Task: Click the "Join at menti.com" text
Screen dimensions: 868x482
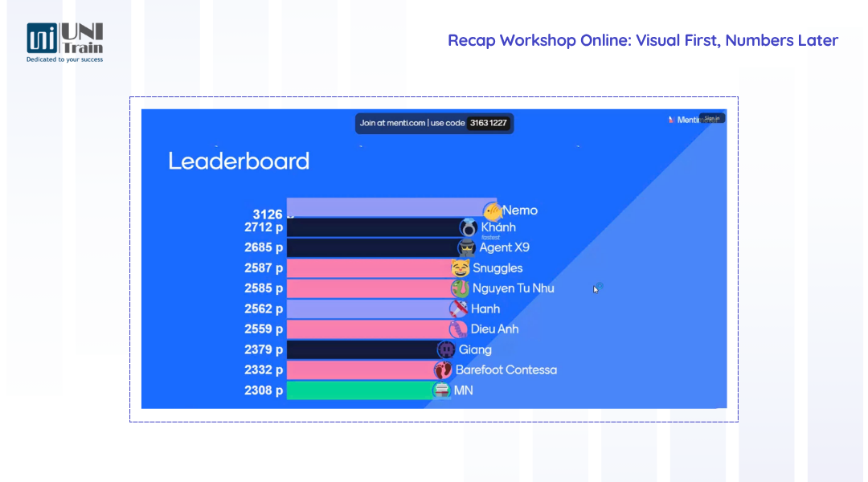Action: (392, 123)
